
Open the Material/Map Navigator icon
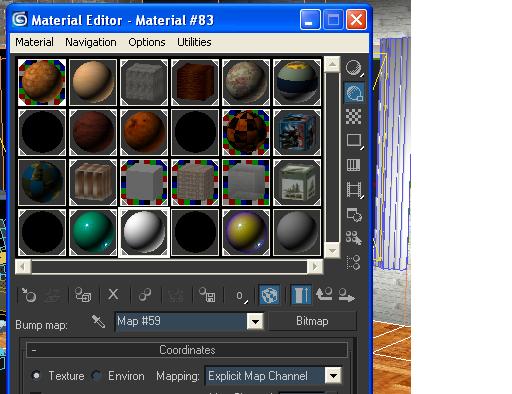[x=353, y=262]
